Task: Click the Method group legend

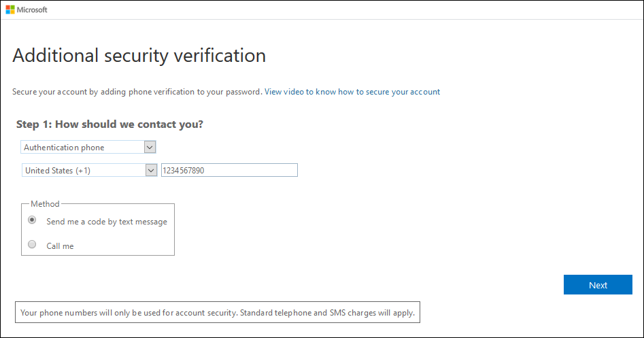Action: tap(45, 204)
